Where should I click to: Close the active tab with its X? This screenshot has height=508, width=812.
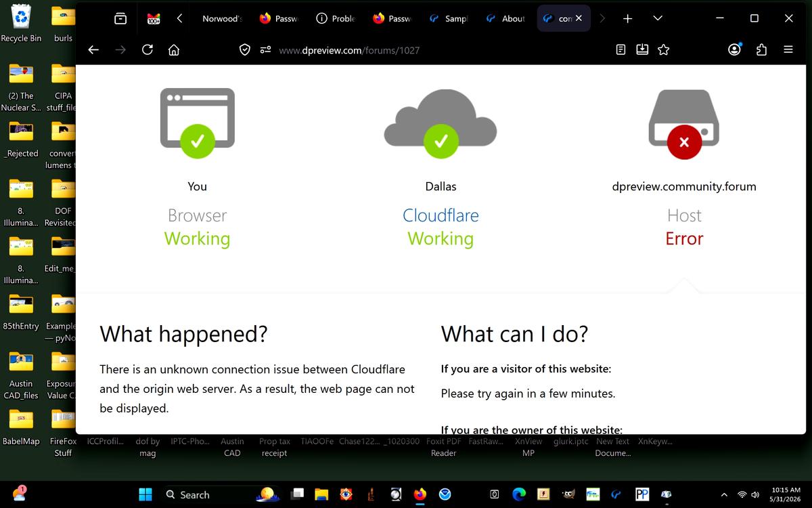click(579, 18)
